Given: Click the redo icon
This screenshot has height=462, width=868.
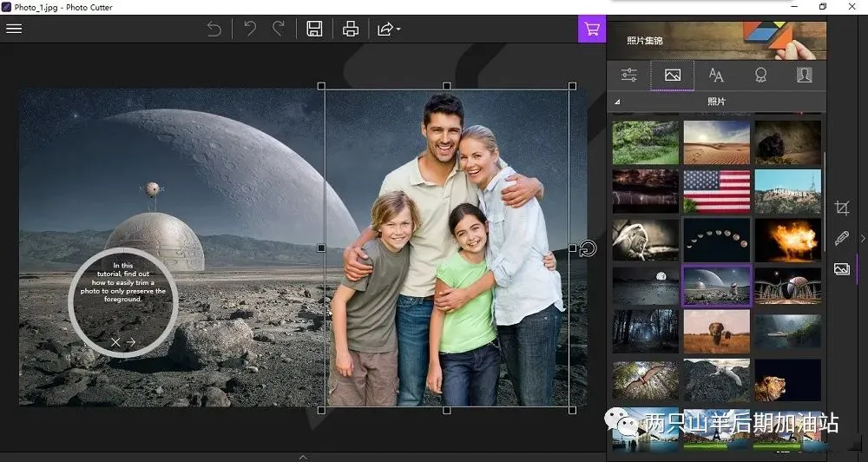Looking at the screenshot, I should click(x=279, y=30).
